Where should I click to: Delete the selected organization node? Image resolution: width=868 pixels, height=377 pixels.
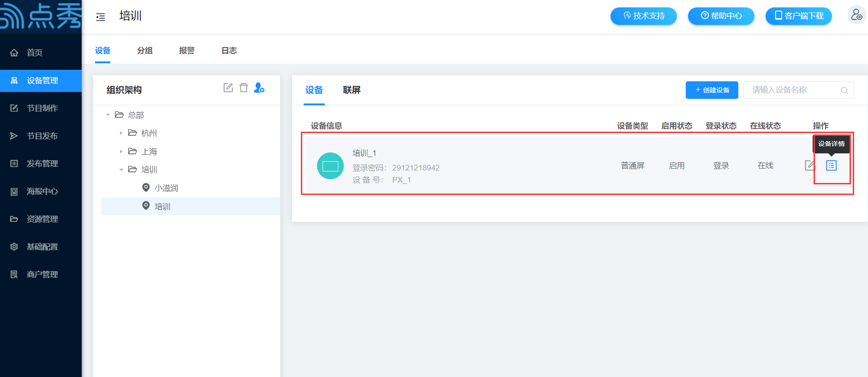coord(244,88)
